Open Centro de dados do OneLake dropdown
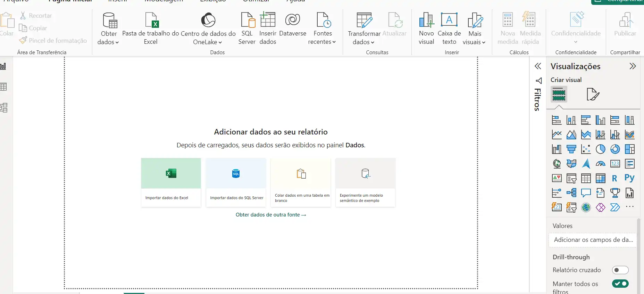 click(x=208, y=29)
